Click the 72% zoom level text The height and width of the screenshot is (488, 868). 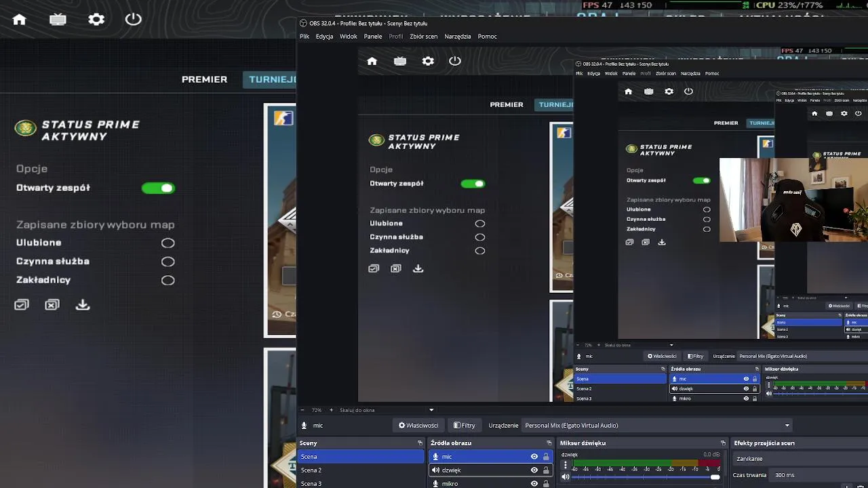point(317,410)
